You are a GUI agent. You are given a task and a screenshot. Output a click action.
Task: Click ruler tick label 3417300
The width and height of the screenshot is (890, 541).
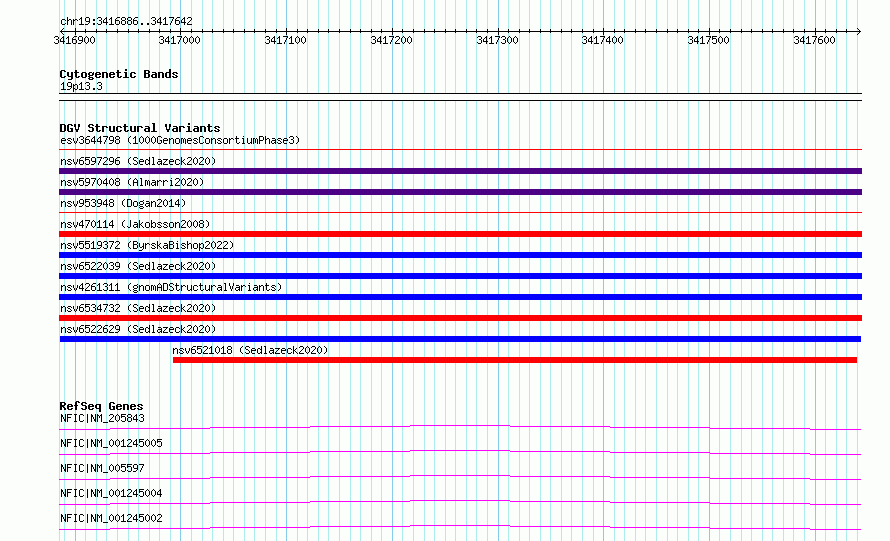coord(497,40)
